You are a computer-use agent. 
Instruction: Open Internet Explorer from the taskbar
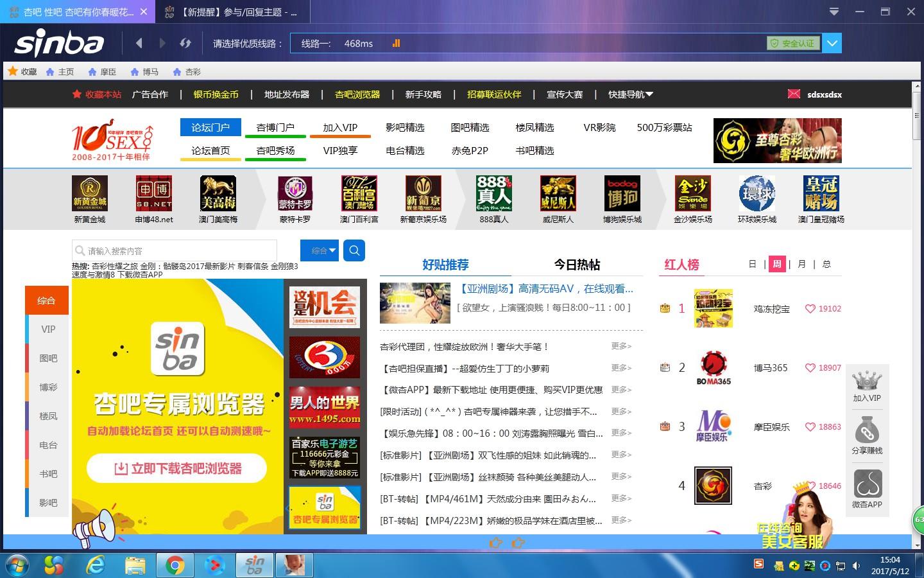click(96, 565)
